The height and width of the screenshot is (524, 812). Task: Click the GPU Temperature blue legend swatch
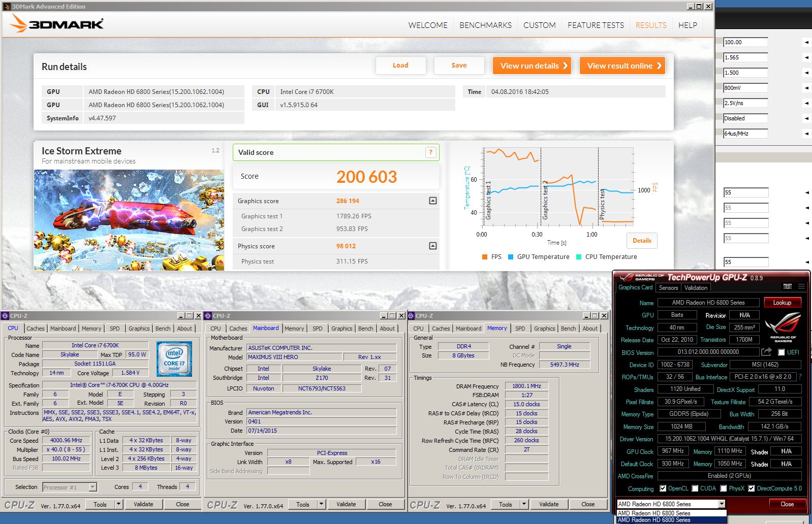pyautogui.click(x=511, y=257)
